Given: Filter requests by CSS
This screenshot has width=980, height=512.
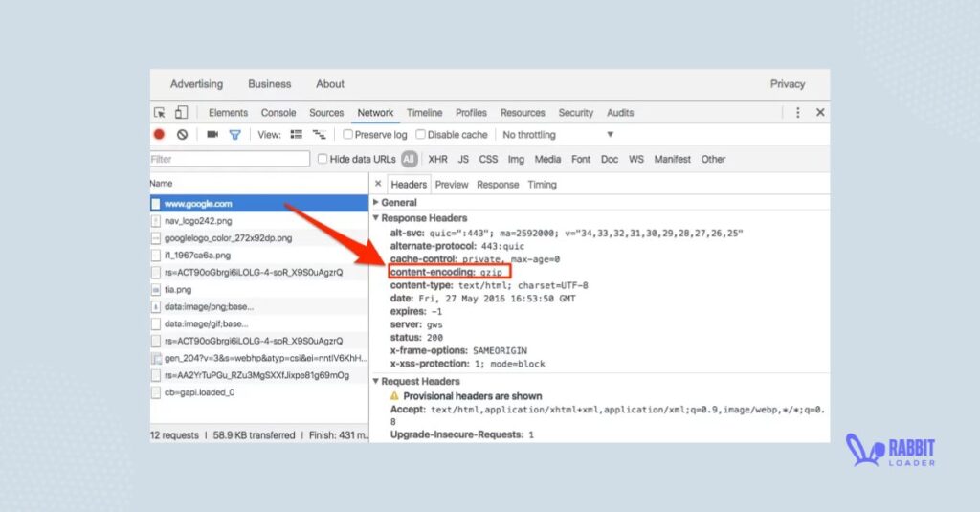Looking at the screenshot, I should (488, 160).
